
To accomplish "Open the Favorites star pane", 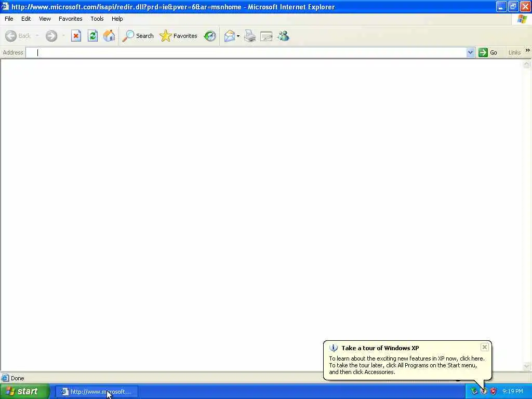I will 179,36.
